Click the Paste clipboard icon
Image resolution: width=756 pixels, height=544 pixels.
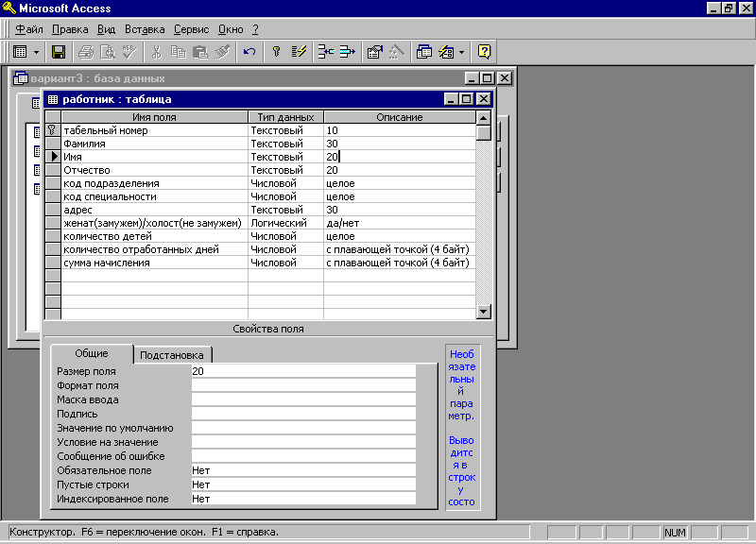point(200,52)
